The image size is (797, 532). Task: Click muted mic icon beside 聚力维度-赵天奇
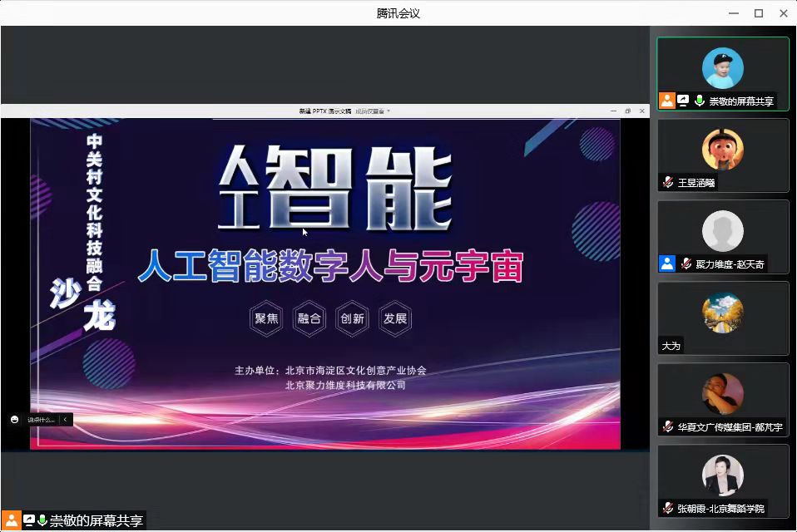(x=686, y=264)
